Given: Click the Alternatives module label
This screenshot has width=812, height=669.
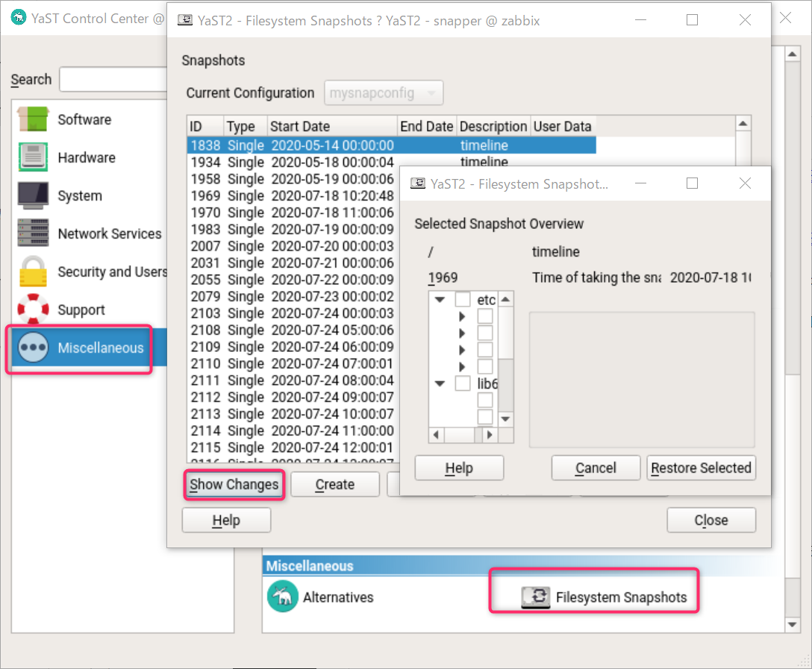Looking at the screenshot, I should (x=338, y=597).
